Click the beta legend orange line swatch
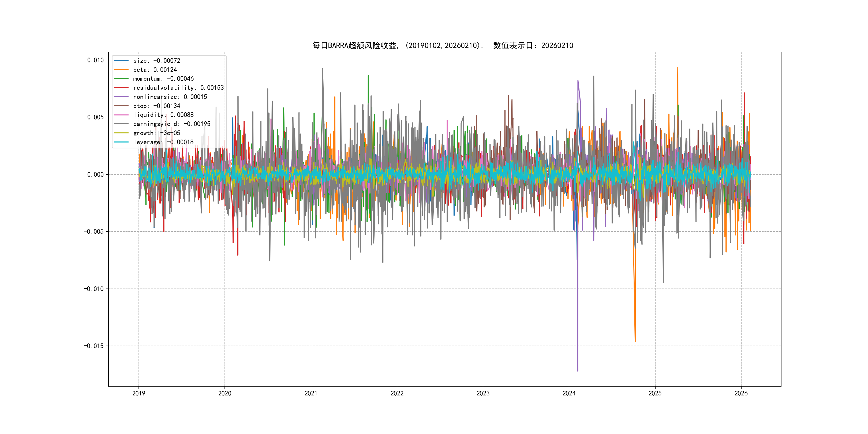This screenshot has height=434, width=868. [x=121, y=70]
